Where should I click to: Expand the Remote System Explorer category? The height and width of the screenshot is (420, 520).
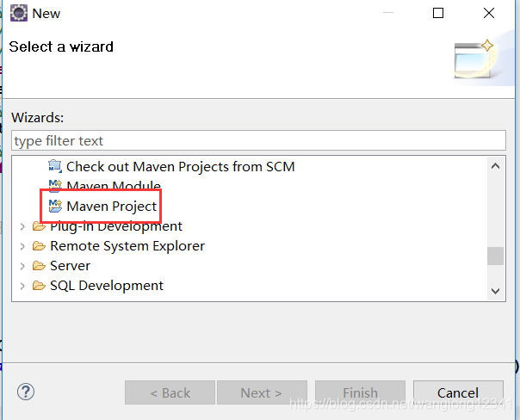[22, 246]
